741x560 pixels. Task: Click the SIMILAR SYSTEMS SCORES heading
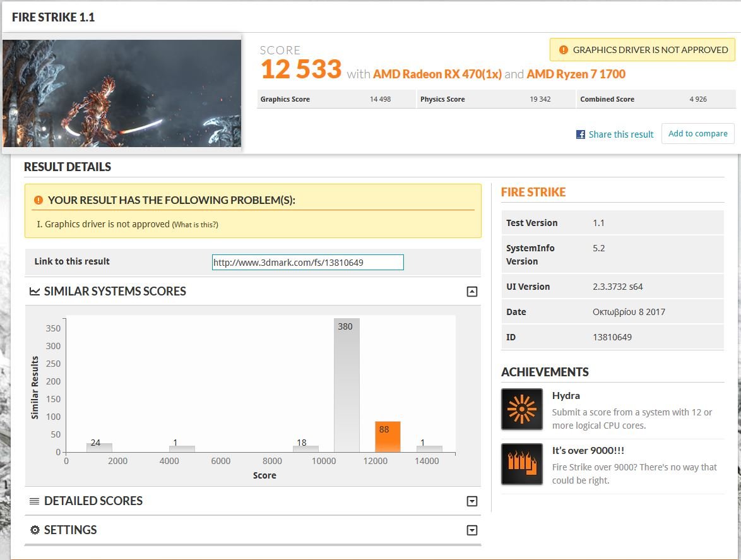(115, 292)
